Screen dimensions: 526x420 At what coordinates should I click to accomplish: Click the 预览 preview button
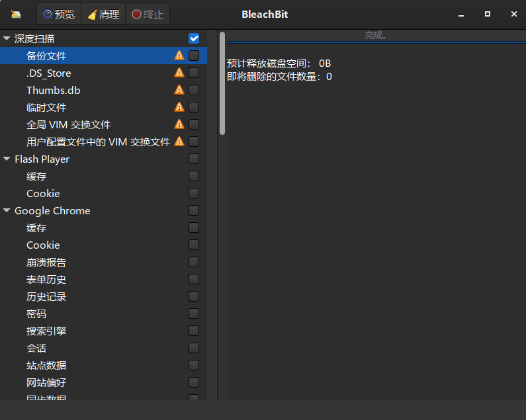point(59,14)
